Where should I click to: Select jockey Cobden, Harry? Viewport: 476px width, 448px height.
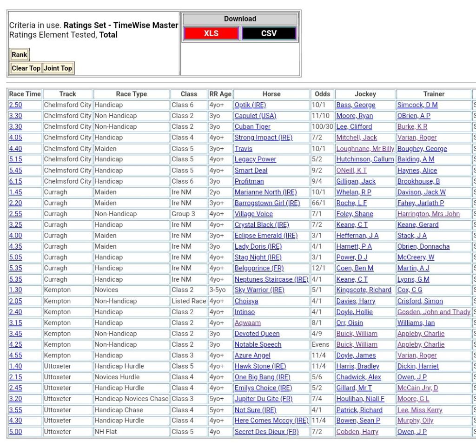[x=357, y=432]
